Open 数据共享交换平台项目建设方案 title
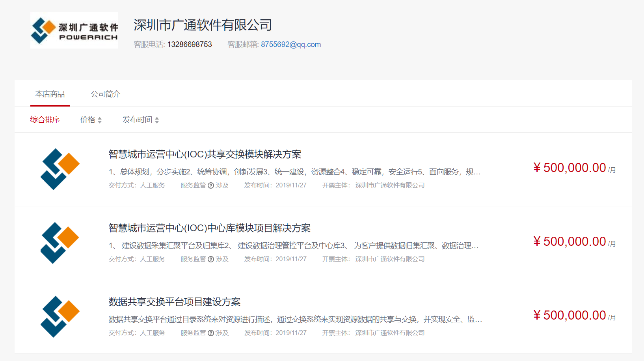The image size is (644, 361). (175, 302)
